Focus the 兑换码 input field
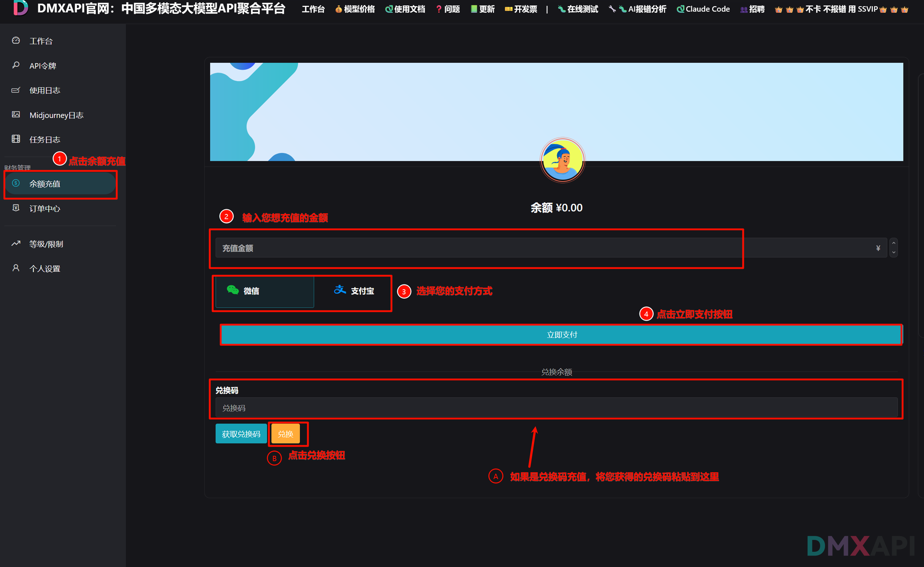Viewport: 924px width, 567px height. 556,408
